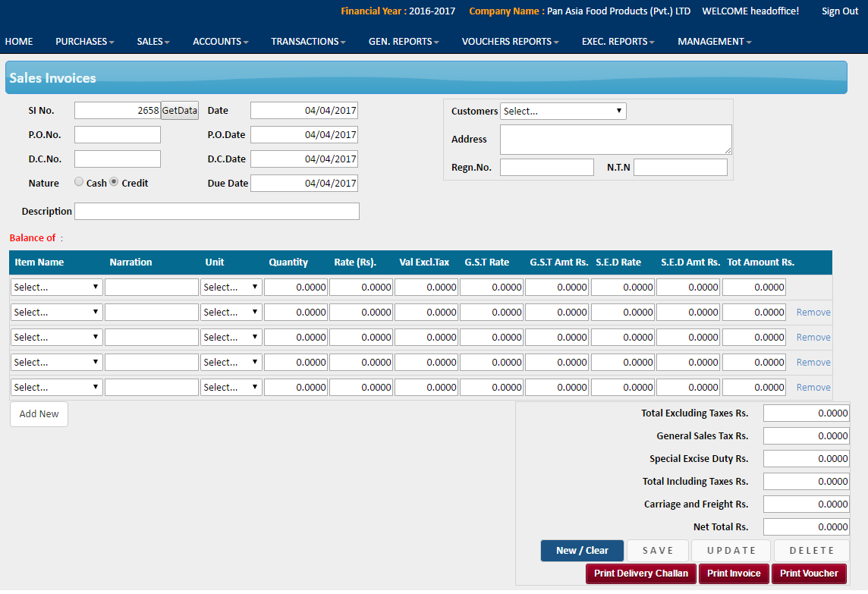Click the Print Invoice button

point(734,574)
